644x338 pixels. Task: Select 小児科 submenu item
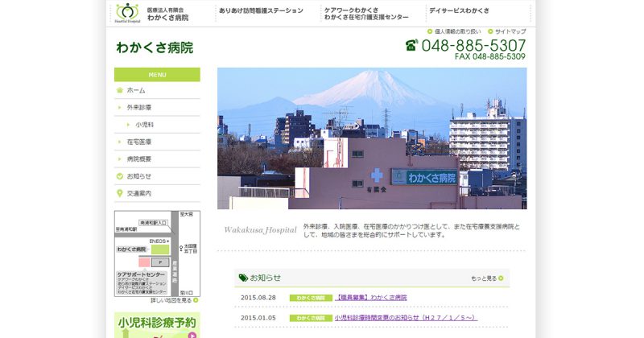pyautogui.click(x=157, y=125)
